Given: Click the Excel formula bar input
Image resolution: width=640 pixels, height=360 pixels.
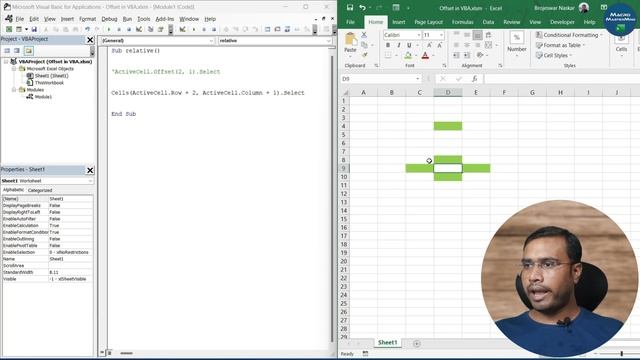Looking at the screenshot, I should click(x=561, y=78).
